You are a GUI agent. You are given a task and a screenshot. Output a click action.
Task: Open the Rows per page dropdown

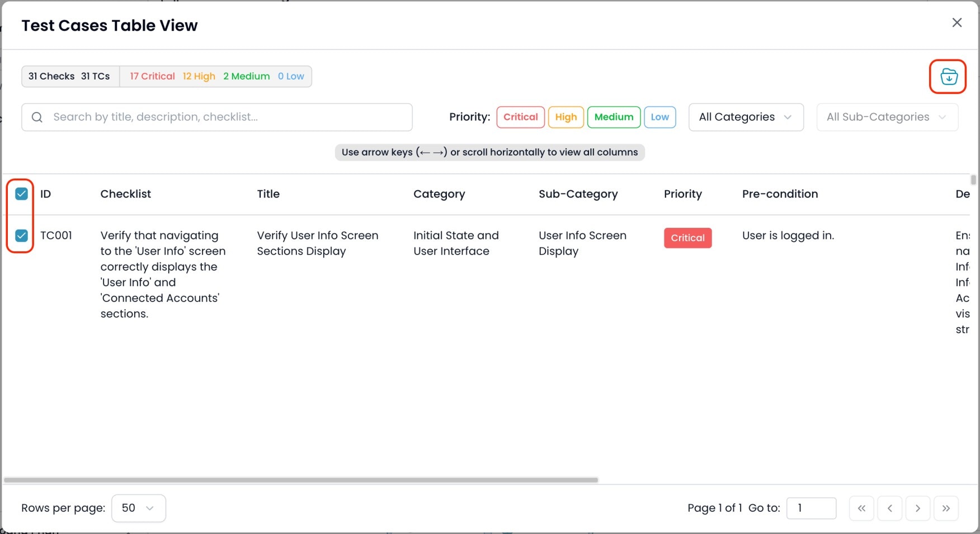pos(138,508)
